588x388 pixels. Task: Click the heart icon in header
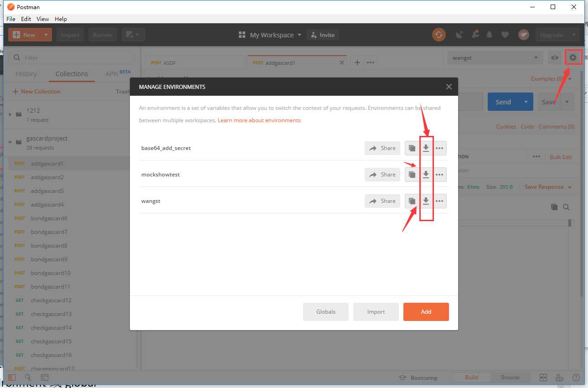click(505, 35)
